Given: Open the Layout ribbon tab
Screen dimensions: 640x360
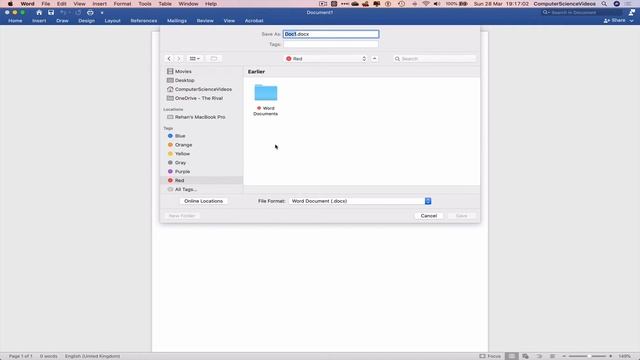Looking at the screenshot, I should click(113, 21).
